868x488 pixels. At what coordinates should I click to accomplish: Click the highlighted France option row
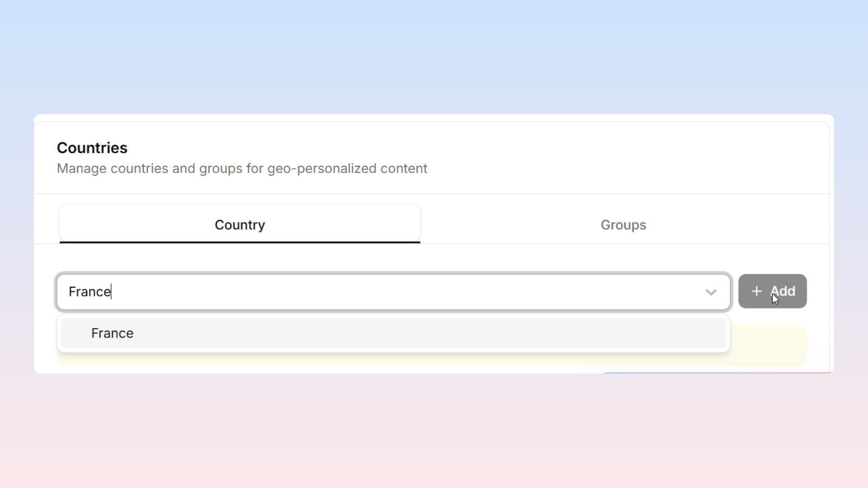point(393,333)
